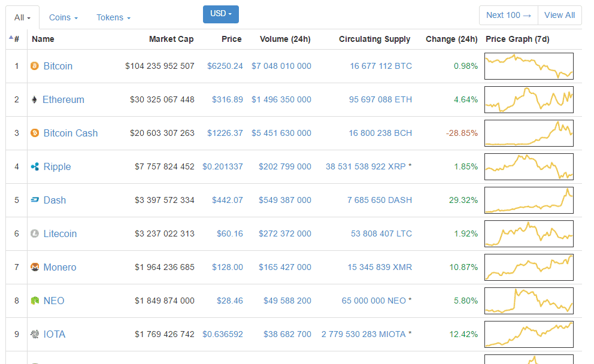Sort by Price column header
Image resolution: width=594 pixels, height=364 pixels.
232,39
